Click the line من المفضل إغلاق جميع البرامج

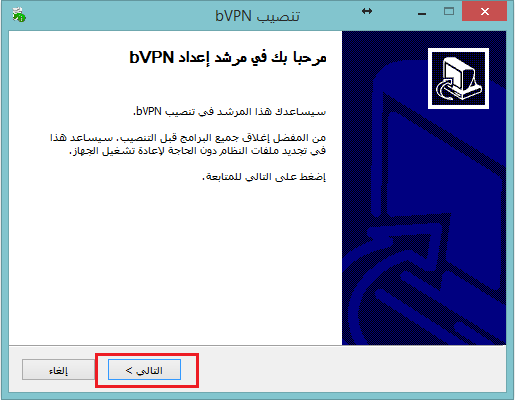188,137
